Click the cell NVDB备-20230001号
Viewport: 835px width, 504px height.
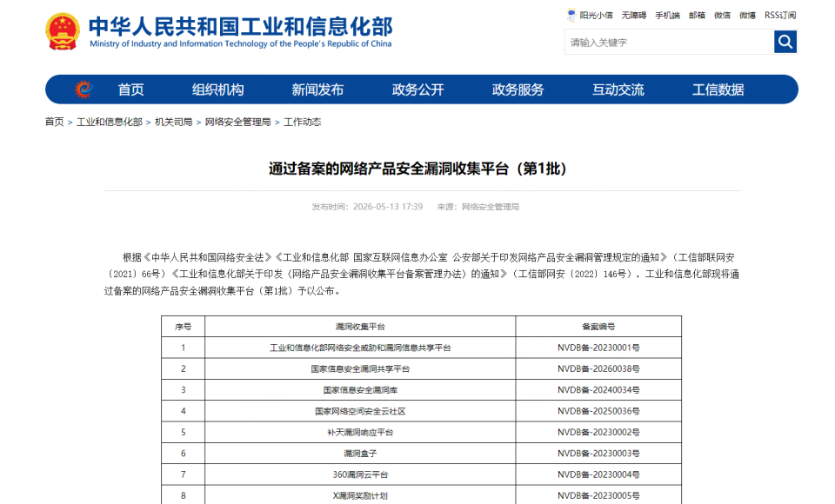coord(598,348)
